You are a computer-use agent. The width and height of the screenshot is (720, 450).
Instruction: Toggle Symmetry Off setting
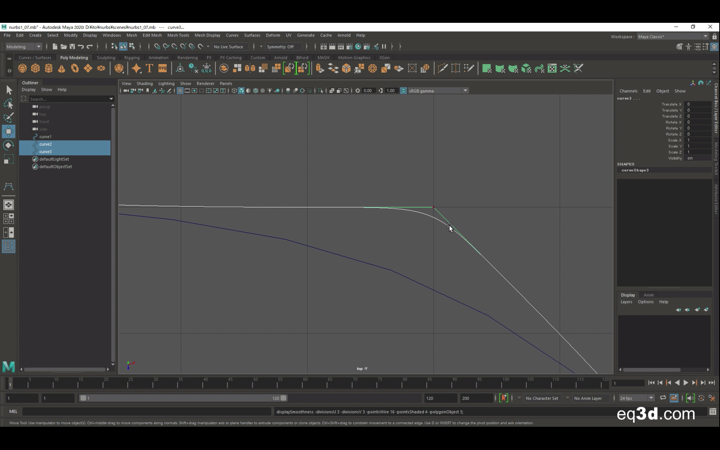pos(280,46)
